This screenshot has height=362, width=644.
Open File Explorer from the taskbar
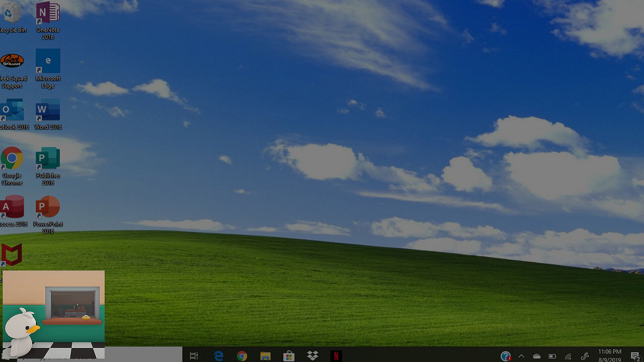point(265,356)
